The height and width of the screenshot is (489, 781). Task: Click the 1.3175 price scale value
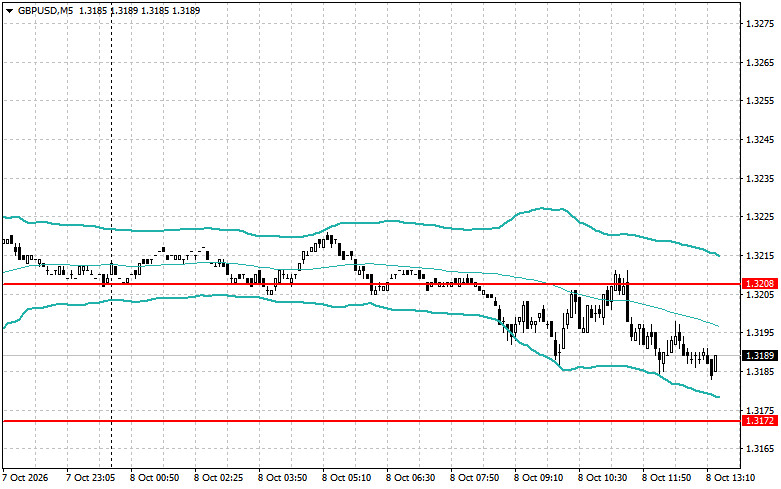(x=760, y=410)
